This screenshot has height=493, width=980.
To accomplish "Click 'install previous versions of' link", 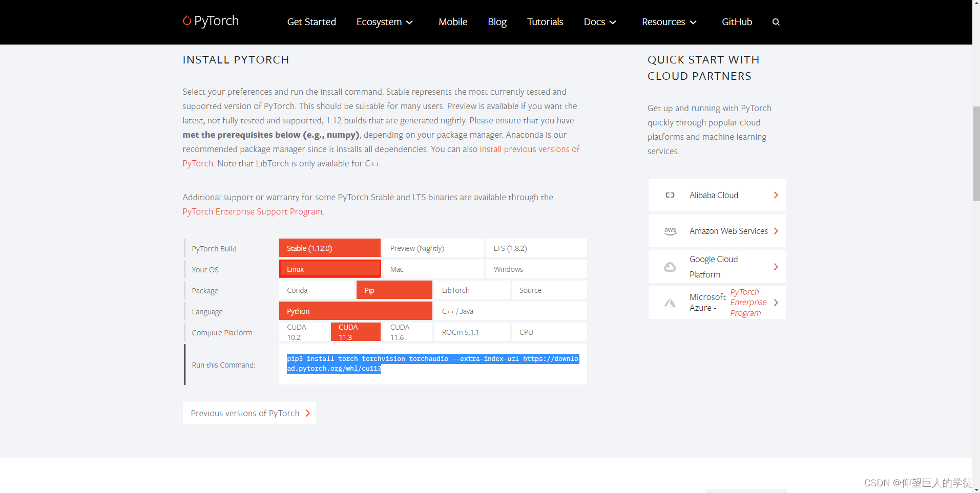I will pos(530,149).
